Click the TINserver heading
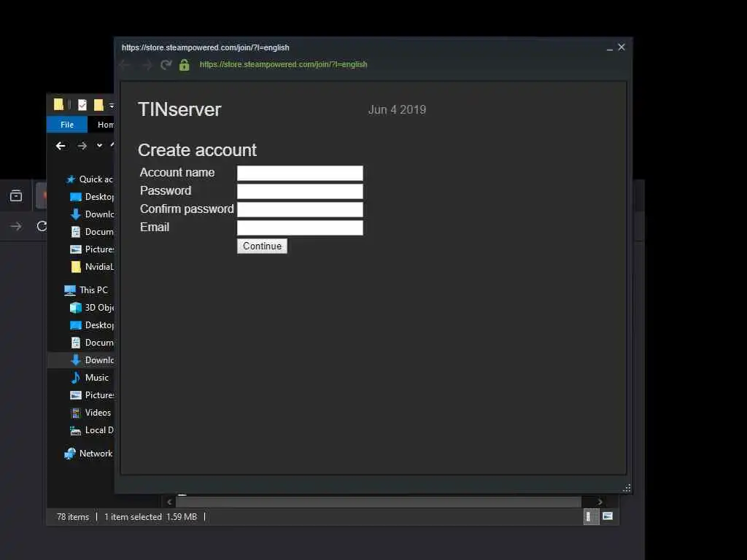The height and width of the screenshot is (560, 747). [x=179, y=109]
